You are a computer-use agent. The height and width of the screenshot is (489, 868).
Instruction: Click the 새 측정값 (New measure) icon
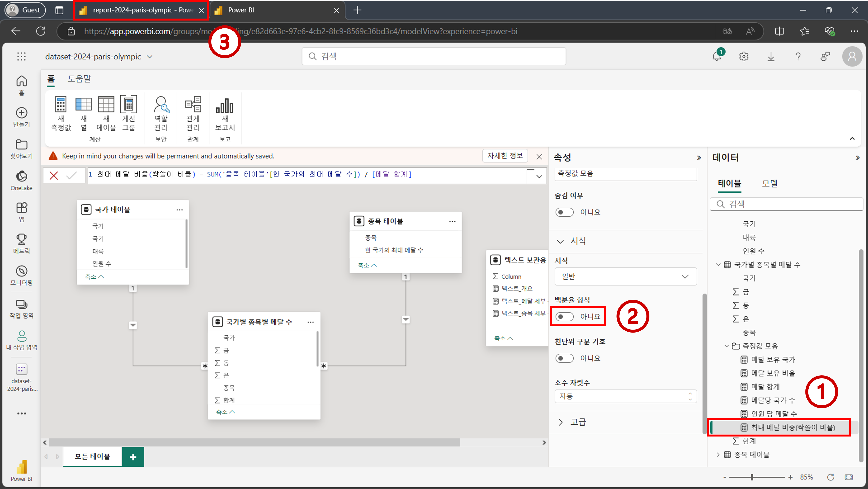coord(61,113)
